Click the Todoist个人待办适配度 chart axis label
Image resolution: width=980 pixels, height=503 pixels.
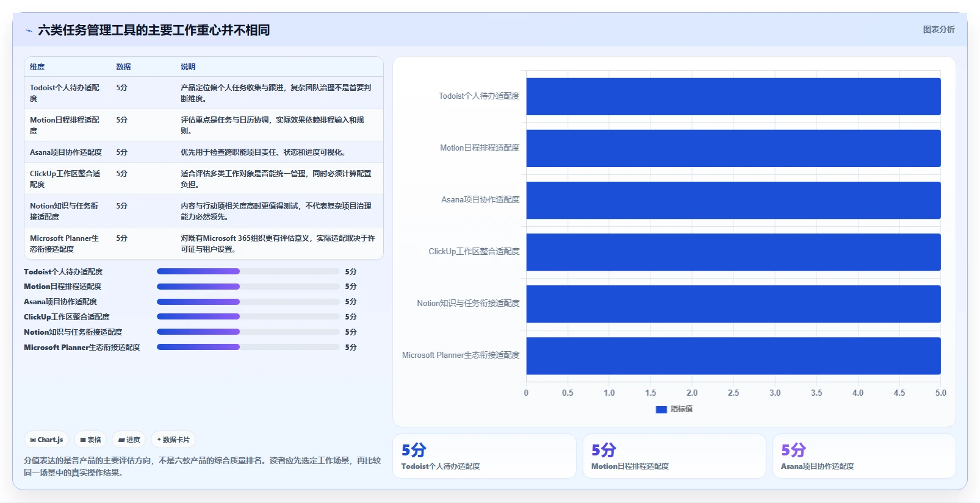pos(479,96)
